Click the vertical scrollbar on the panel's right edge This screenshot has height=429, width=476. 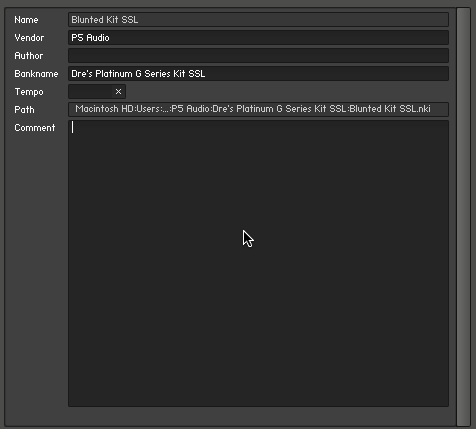click(x=463, y=217)
